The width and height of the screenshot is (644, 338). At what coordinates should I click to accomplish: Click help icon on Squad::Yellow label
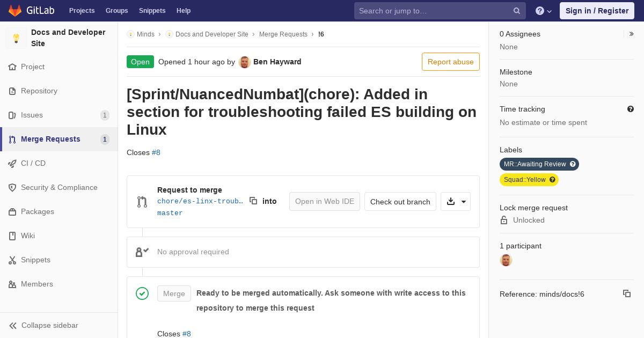[x=552, y=180]
